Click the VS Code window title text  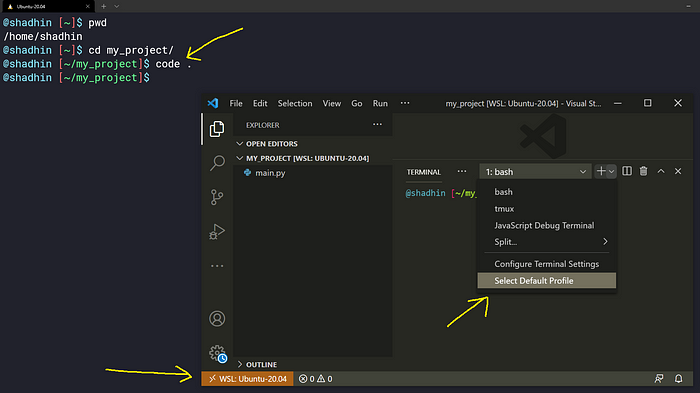click(x=523, y=103)
